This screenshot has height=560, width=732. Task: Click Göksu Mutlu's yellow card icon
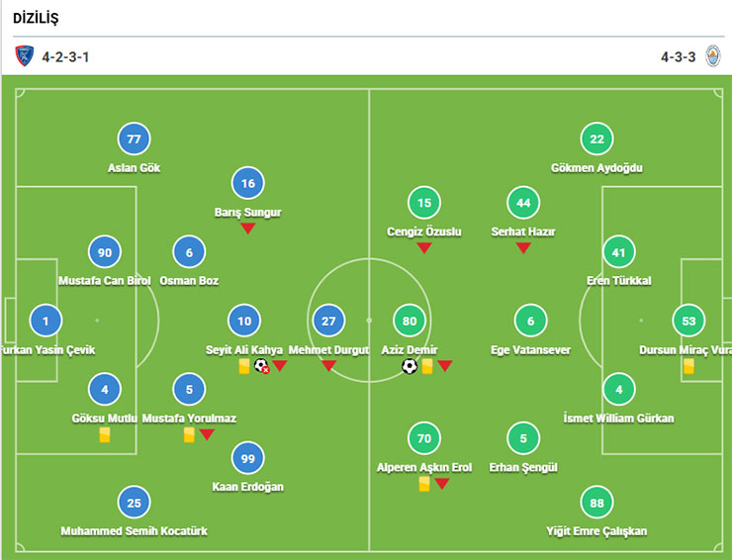[x=104, y=434]
